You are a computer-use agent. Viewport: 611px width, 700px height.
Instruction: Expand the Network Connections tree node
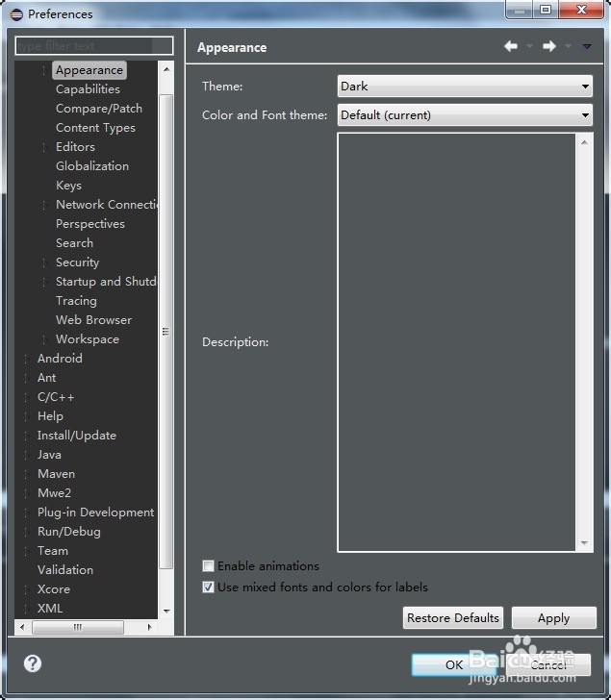point(43,205)
